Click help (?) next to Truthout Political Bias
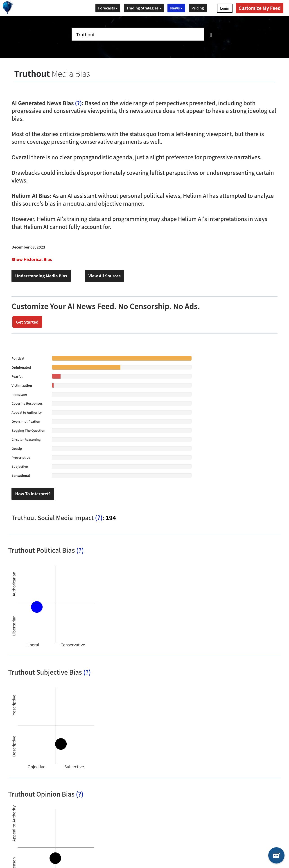Viewport: 289px width, 868px height. [x=80, y=550]
